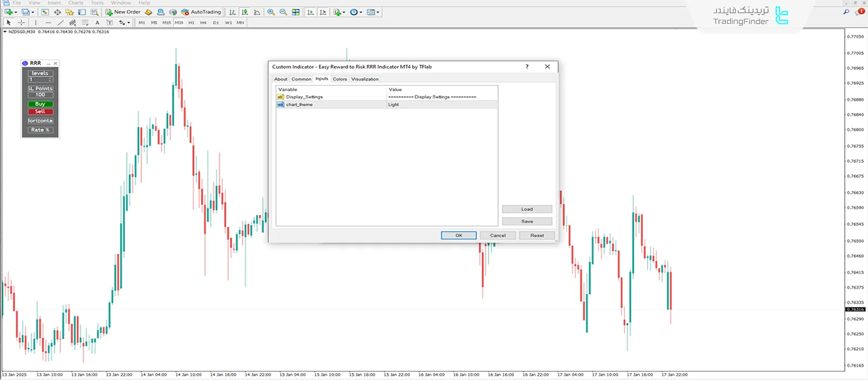Viewport: 868px width, 380px height.
Task: Expand the Templates dropdown in toolbar
Action: click(378, 12)
